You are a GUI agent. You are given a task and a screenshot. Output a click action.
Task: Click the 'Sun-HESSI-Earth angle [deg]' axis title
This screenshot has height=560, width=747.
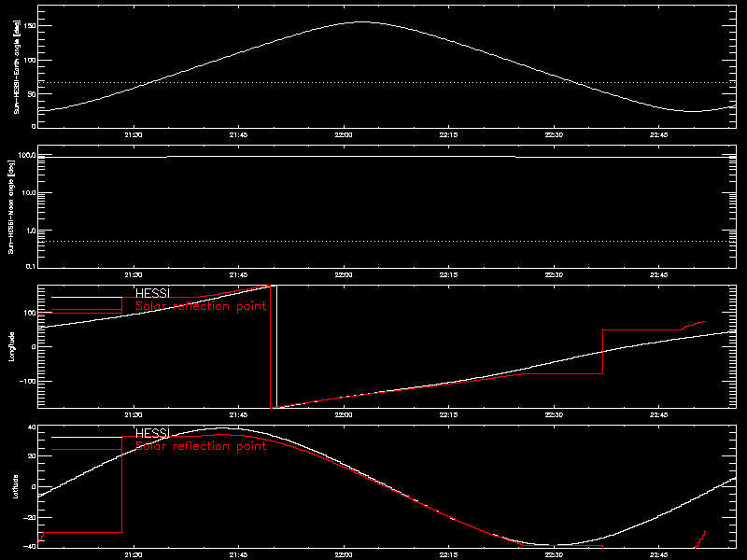coord(17,66)
